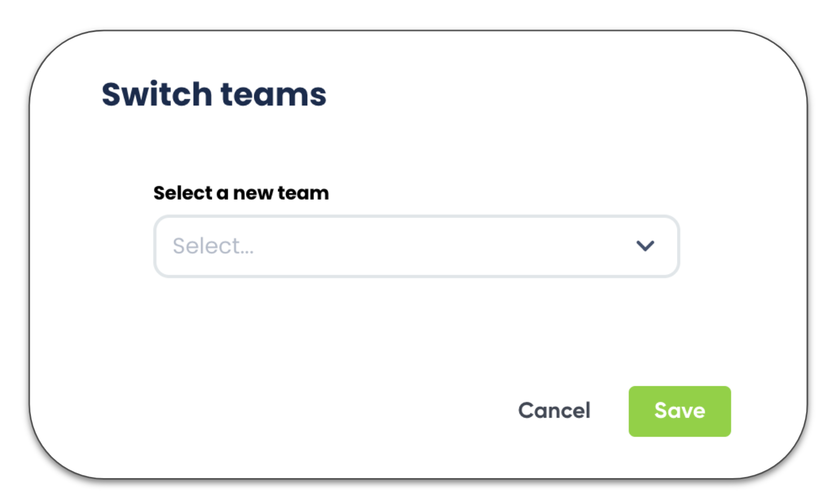Click the Save button
Screen dimensions: 832x504
679,411
